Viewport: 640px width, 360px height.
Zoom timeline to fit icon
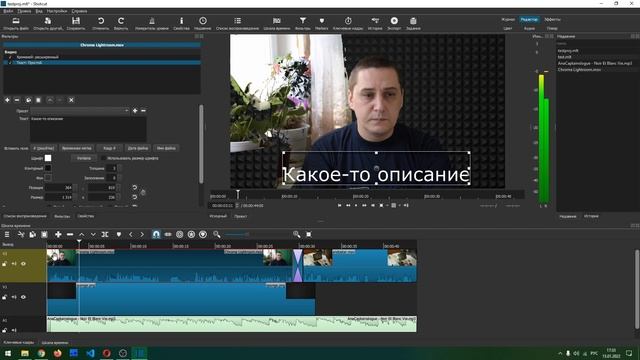(x=309, y=234)
